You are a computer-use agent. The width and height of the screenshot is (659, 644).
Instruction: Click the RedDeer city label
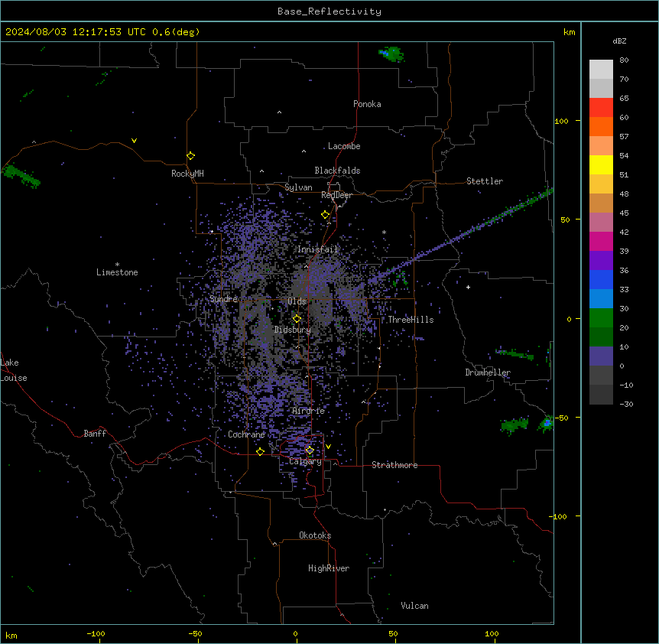336,195
